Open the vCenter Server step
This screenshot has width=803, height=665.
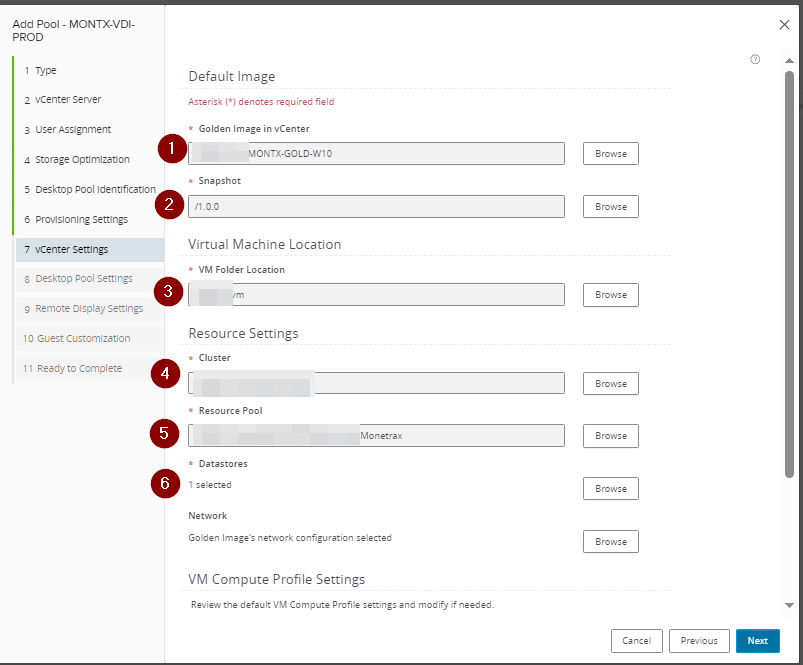pyautogui.click(x=68, y=100)
